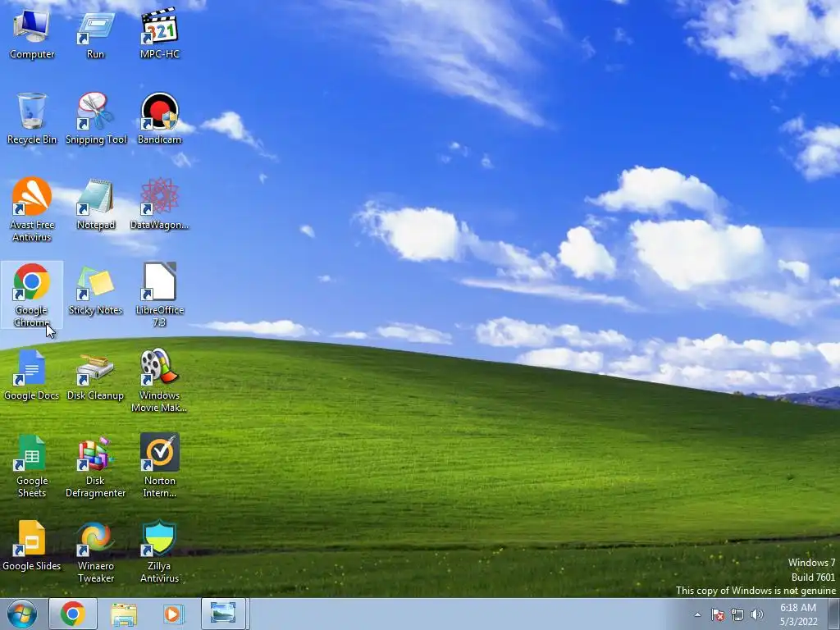Click the Show desktop button strip
Viewport: 840px width, 630px height.
(834, 614)
